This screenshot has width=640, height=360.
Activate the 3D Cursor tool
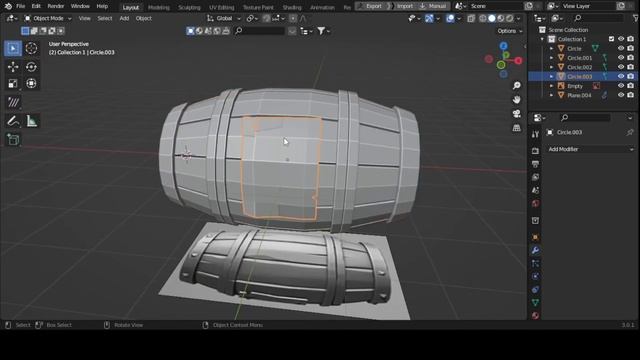31,48
